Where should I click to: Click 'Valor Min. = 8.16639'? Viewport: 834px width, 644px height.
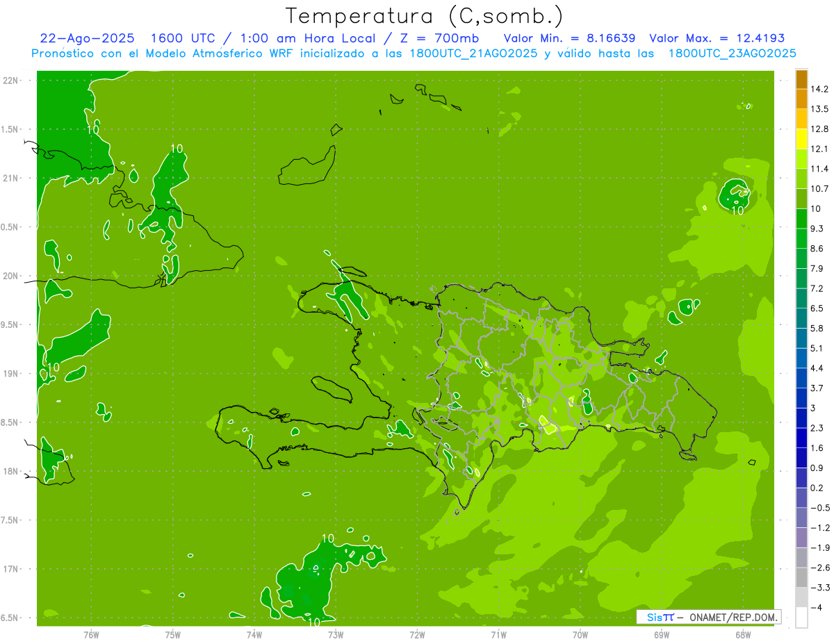point(570,38)
